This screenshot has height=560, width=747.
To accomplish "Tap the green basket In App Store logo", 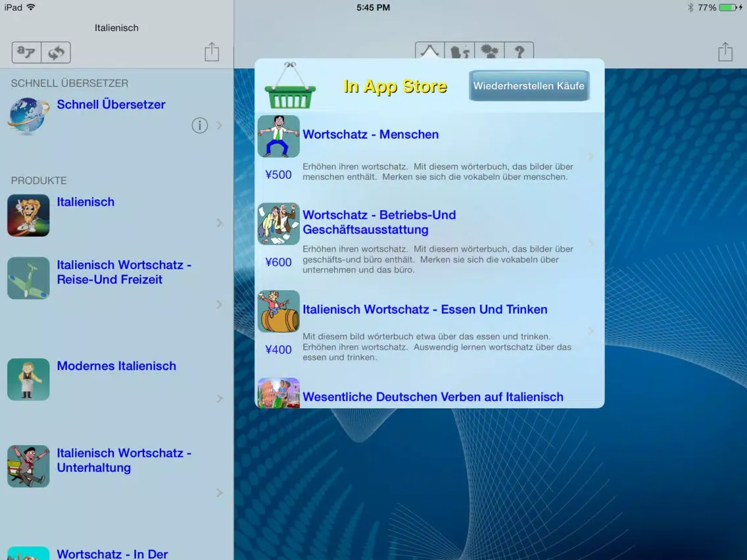I will [x=290, y=86].
